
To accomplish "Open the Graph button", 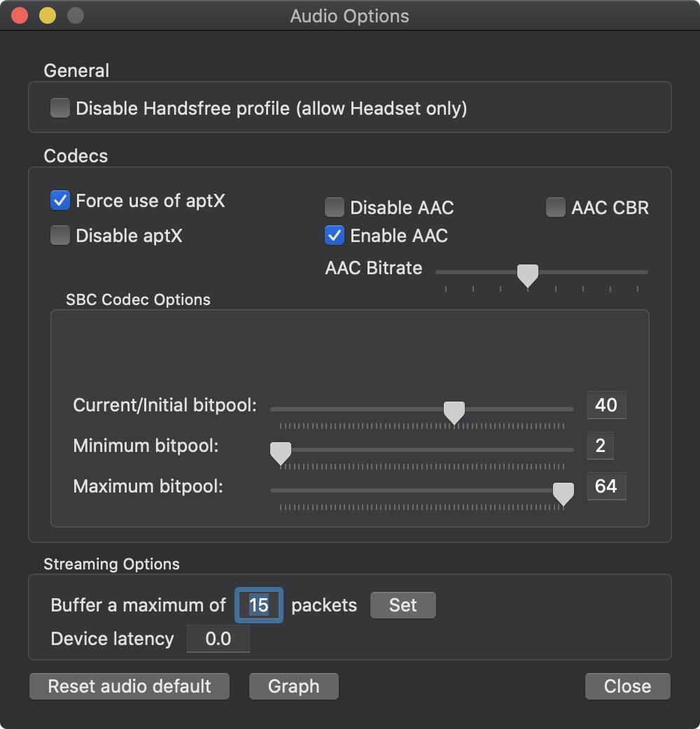I will coord(293,686).
